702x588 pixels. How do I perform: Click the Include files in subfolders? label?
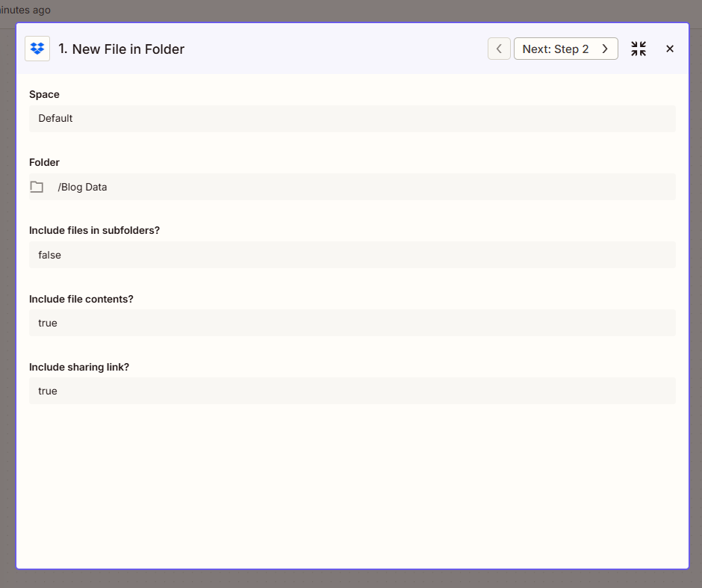click(x=94, y=230)
